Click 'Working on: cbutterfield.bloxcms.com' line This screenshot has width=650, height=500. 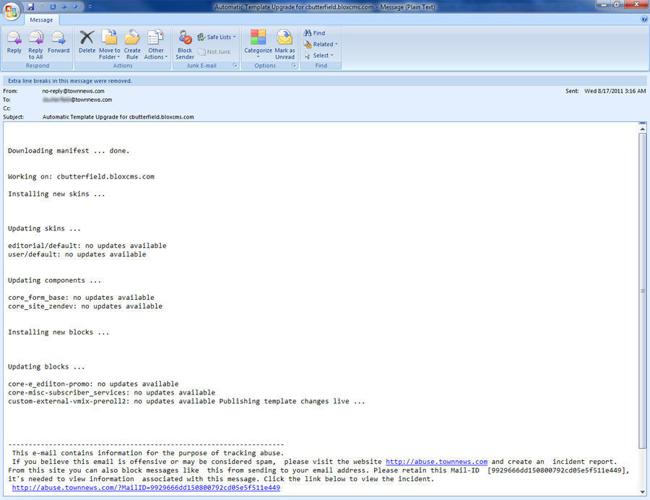81,177
